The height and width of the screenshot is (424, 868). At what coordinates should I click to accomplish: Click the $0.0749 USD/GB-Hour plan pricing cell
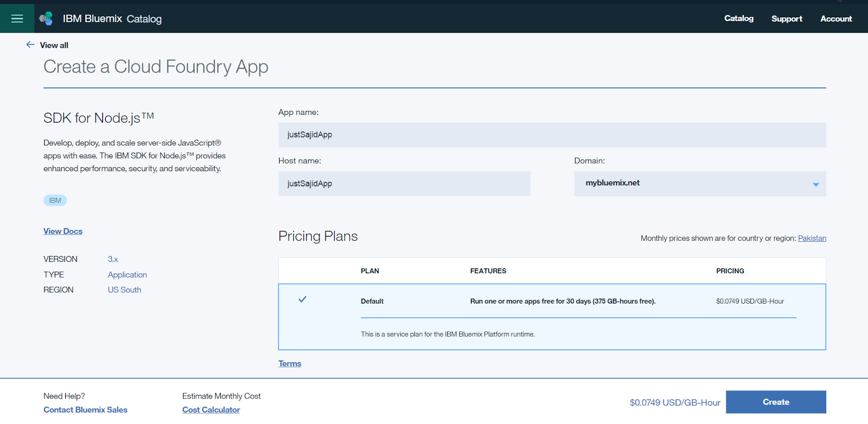pos(750,301)
